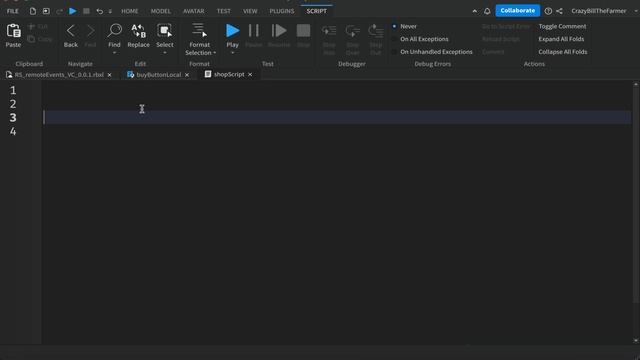Viewport: 640px width, 360px height.
Task: Click line number 2 in gutter
Action: pyautogui.click(x=13, y=104)
